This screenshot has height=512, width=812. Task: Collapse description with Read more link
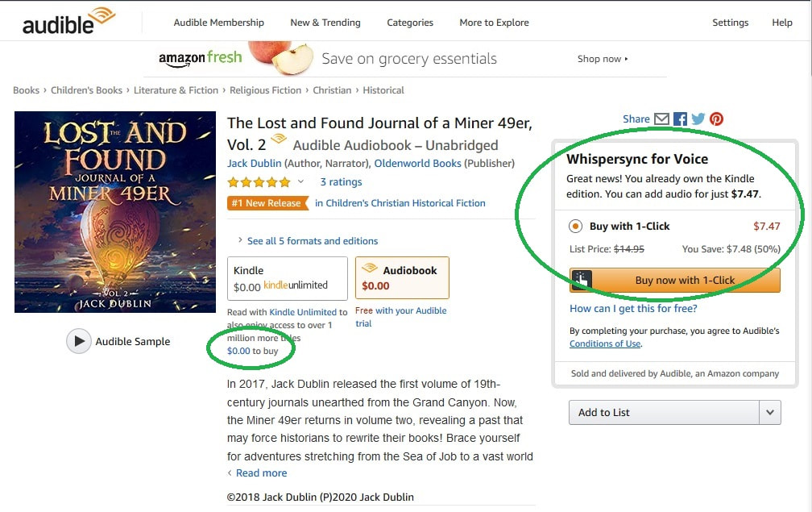[258, 472]
